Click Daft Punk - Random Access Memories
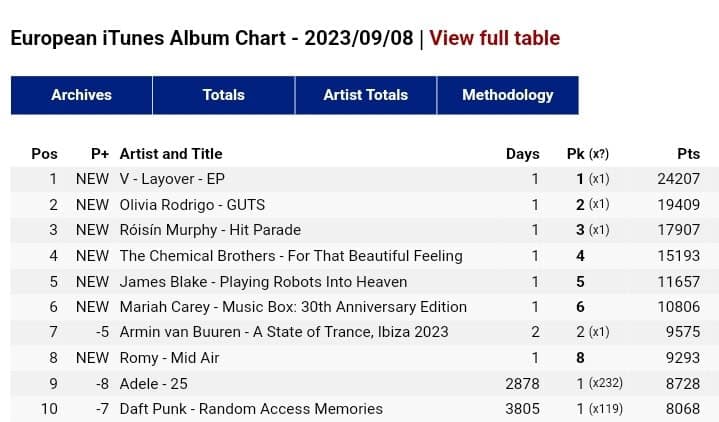Viewport: 719px width, 422px height. tap(251, 409)
